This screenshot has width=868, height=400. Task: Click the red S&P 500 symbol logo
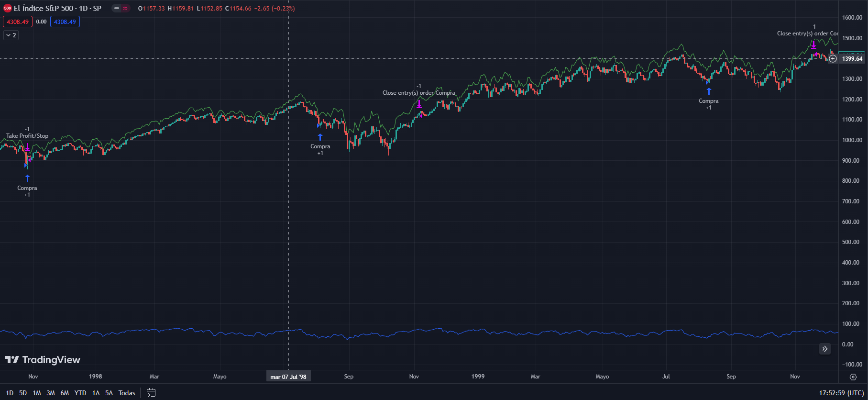(7, 8)
